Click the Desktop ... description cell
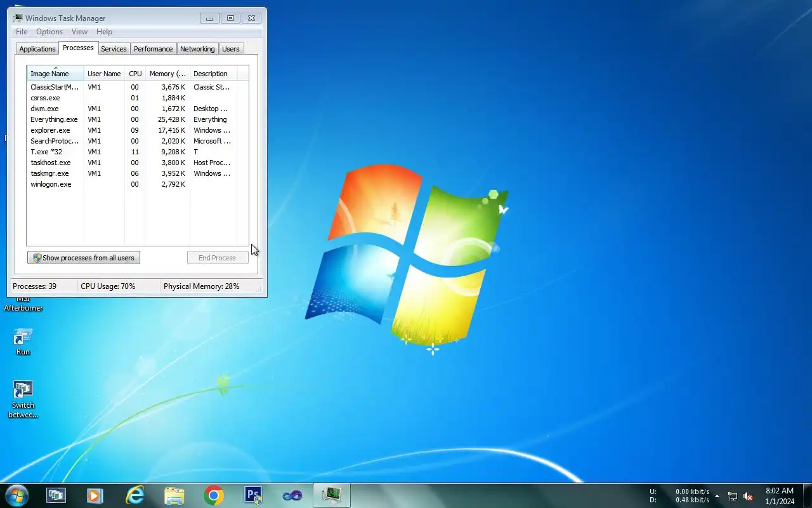The width and height of the screenshot is (812, 508). [x=211, y=109]
